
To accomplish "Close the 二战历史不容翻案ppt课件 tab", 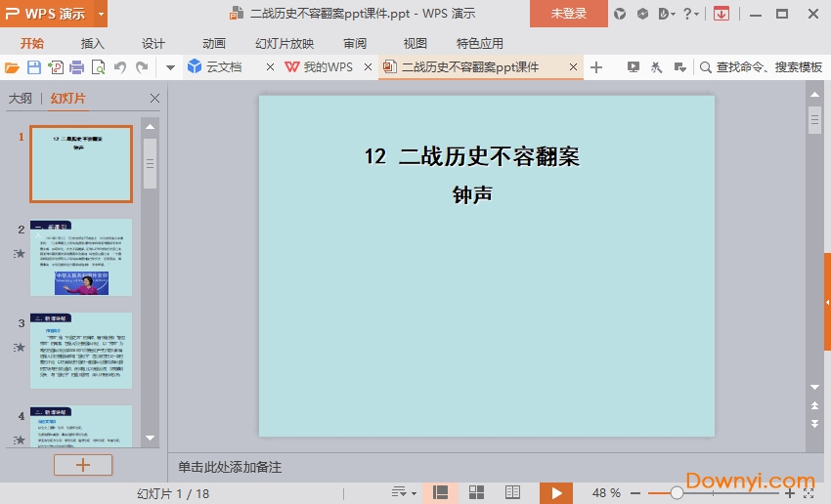I will [x=573, y=67].
